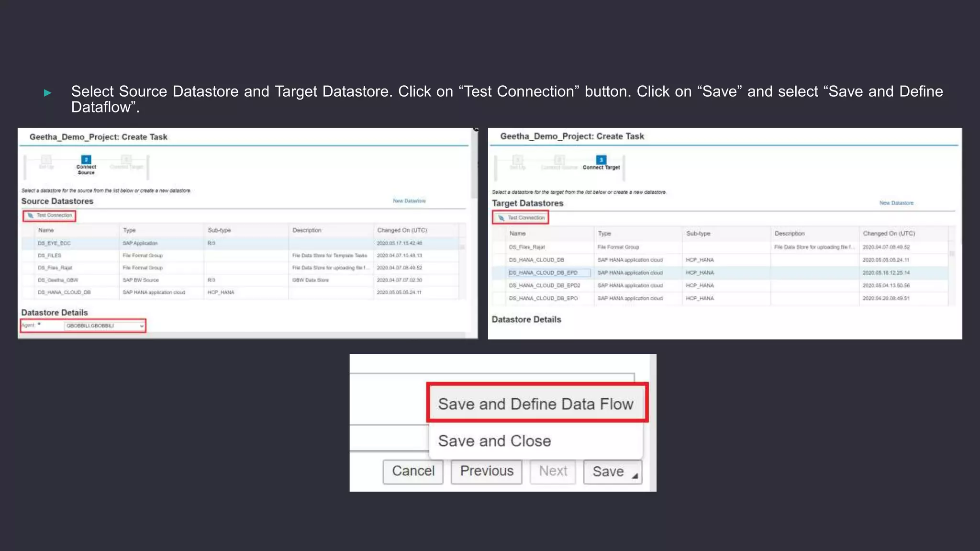The image size is (980, 551).
Task: Open New Datastore link in source panel
Action: (409, 201)
